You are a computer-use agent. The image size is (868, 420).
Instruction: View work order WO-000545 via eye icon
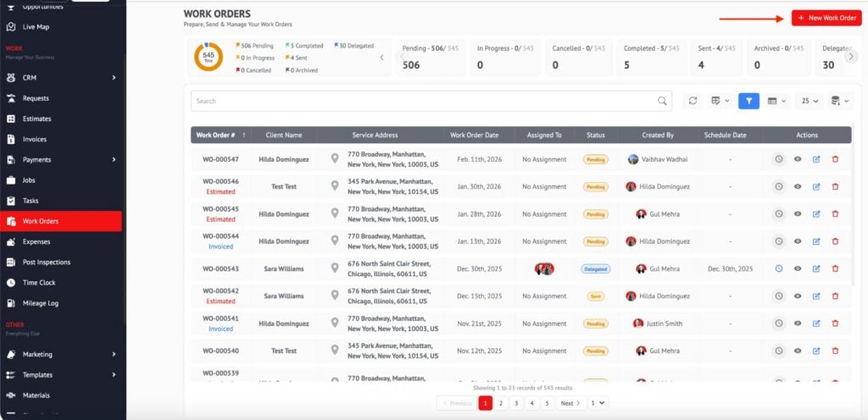click(x=798, y=214)
